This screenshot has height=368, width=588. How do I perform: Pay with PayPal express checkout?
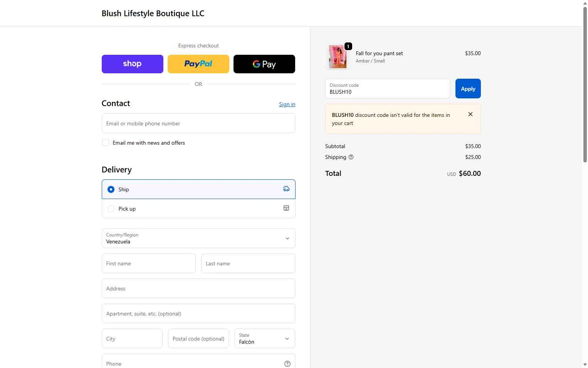pos(198,64)
